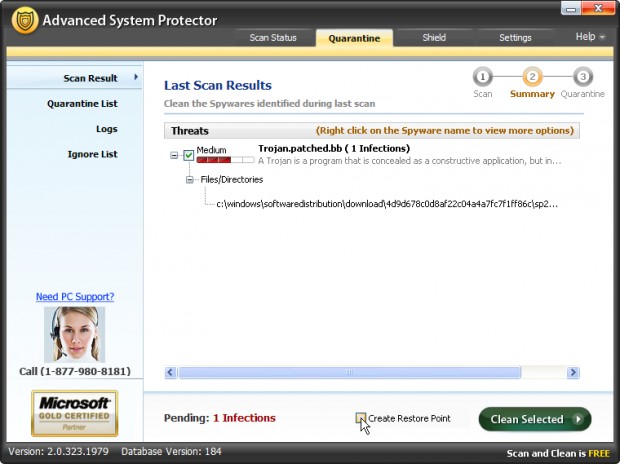Open Ignore List in the sidebar

[93, 154]
